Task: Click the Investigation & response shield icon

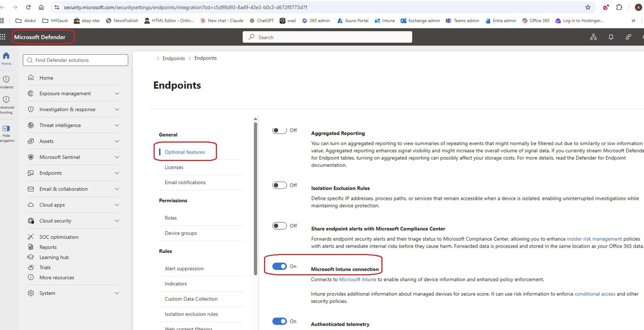Action: tap(31, 109)
